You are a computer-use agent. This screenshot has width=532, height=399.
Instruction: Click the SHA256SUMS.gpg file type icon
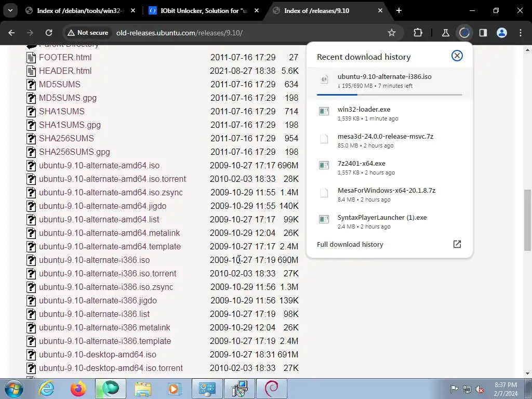point(31,152)
